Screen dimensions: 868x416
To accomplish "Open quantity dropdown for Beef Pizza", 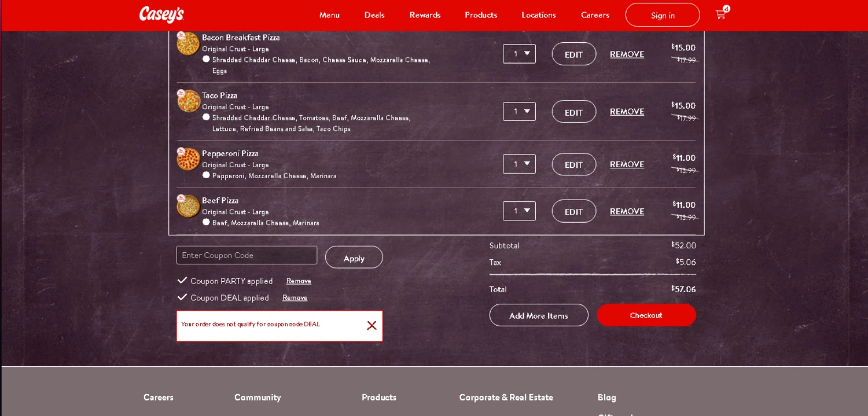I will 519,211.
